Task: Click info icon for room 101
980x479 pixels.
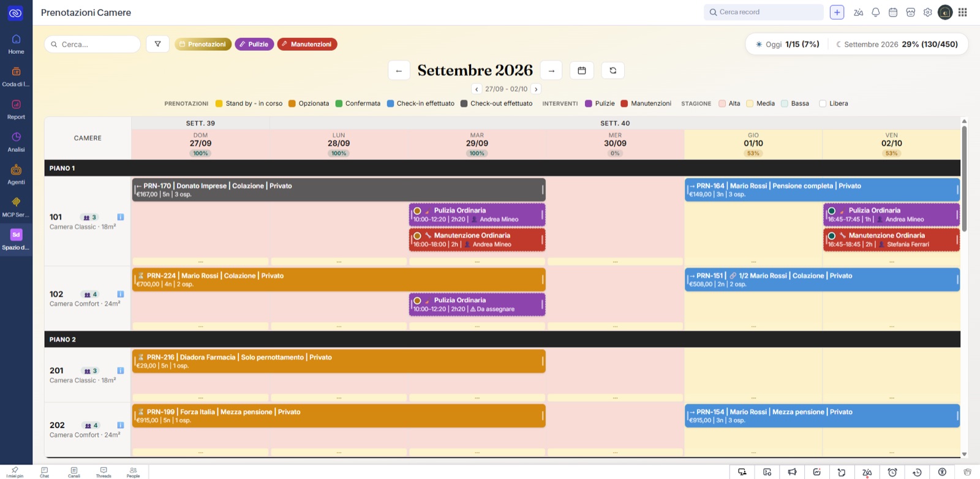Action: (x=121, y=217)
